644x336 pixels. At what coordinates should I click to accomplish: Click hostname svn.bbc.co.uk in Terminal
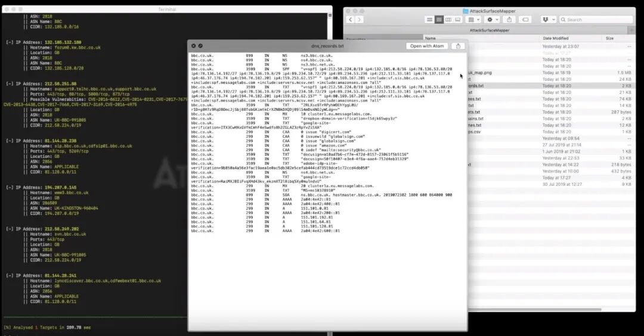coord(70,234)
